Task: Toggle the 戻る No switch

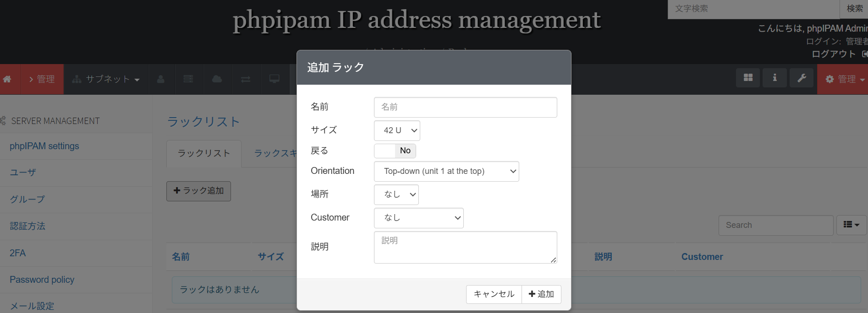Action: pos(395,151)
